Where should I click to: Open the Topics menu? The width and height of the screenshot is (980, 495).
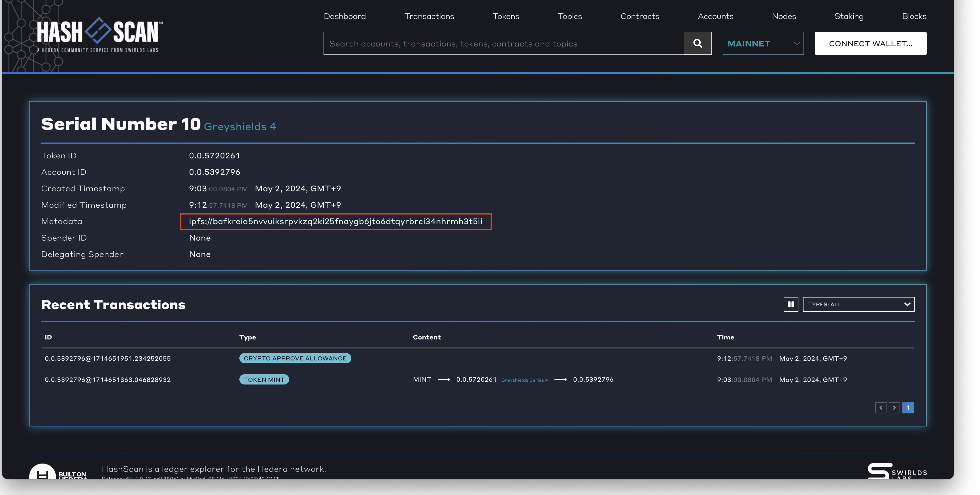coord(569,16)
